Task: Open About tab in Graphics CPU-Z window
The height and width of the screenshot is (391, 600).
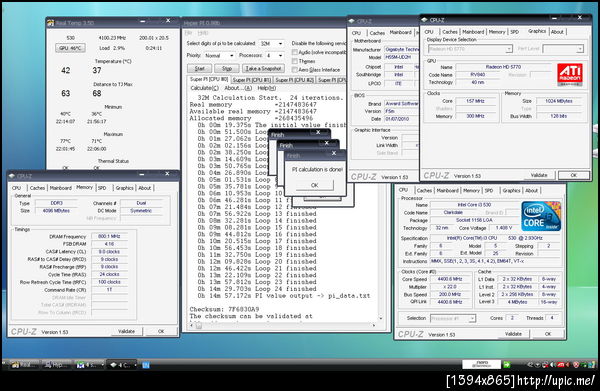Action: (x=557, y=32)
